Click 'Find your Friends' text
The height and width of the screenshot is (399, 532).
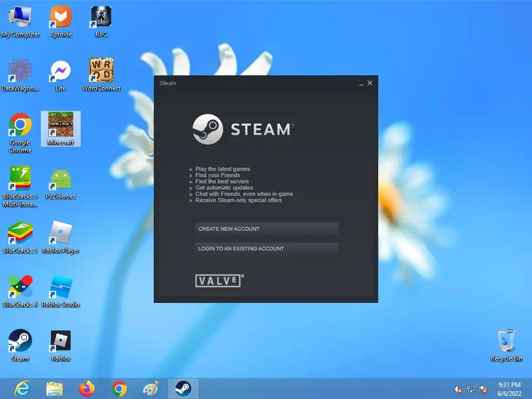[x=218, y=175]
